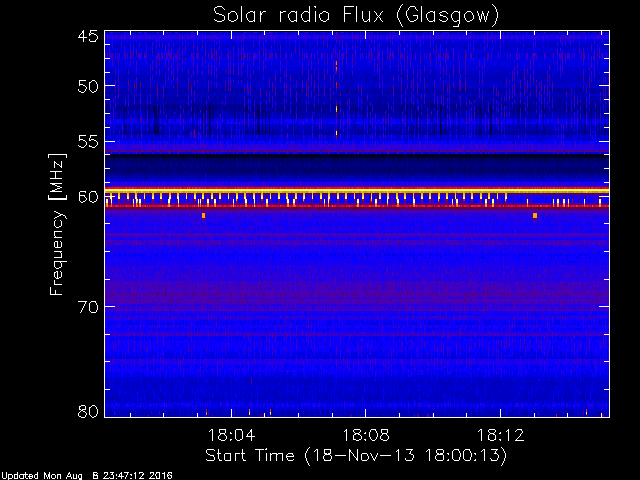Select the 70 frequency axis label
The image size is (640, 480).
pos(88,307)
